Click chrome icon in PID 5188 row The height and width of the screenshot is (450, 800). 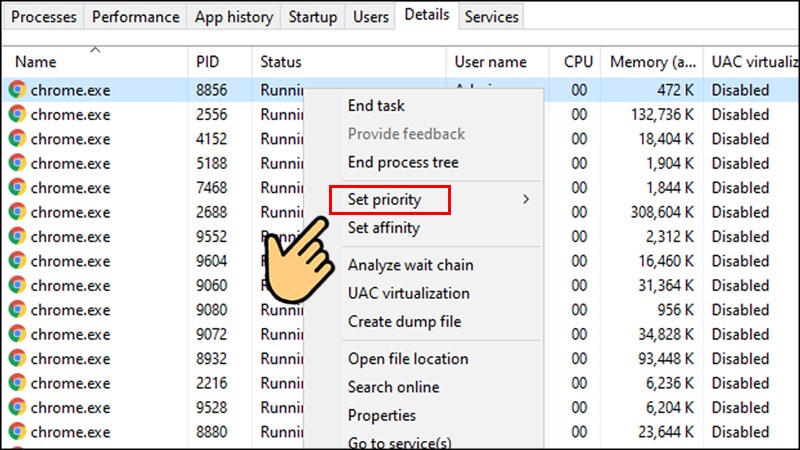pyautogui.click(x=17, y=163)
